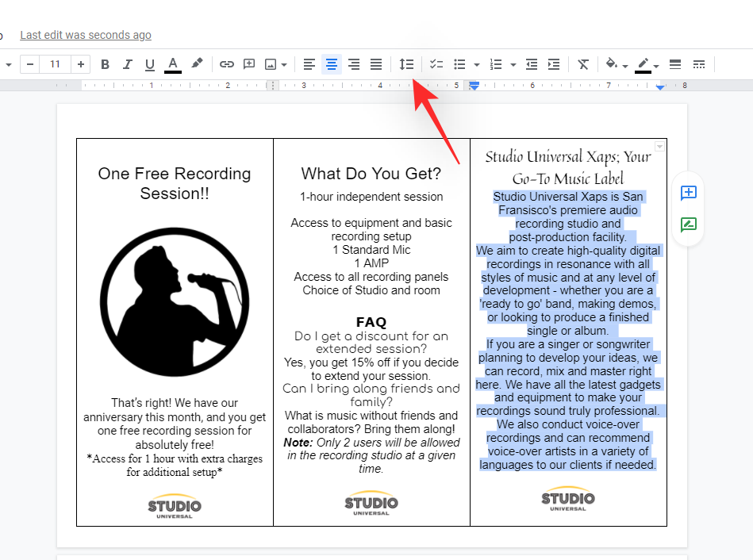Viewport: 753px width, 560px height.
Task: Click the decrease indent icon
Action: click(x=532, y=64)
